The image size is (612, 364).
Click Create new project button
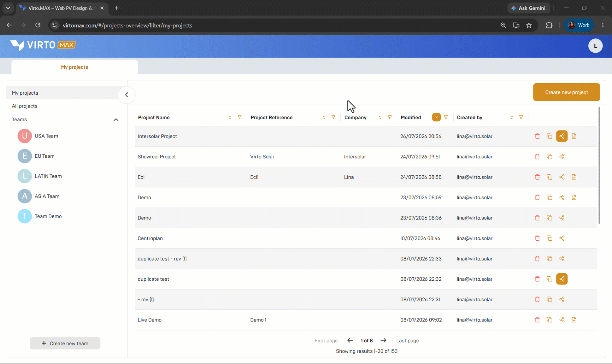pyautogui.click(x=567, y=92)
